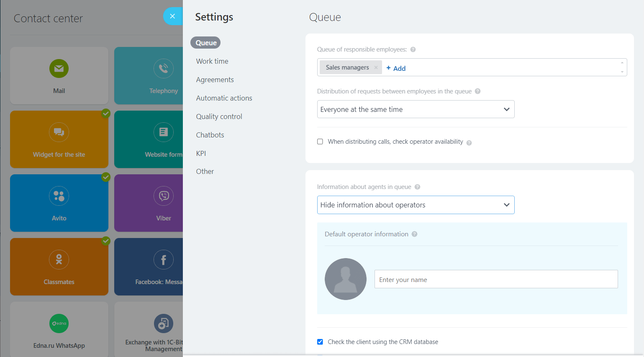Open the Everyone at the same time dropdown
Screen dimensions: 644x357
[416, 109]
